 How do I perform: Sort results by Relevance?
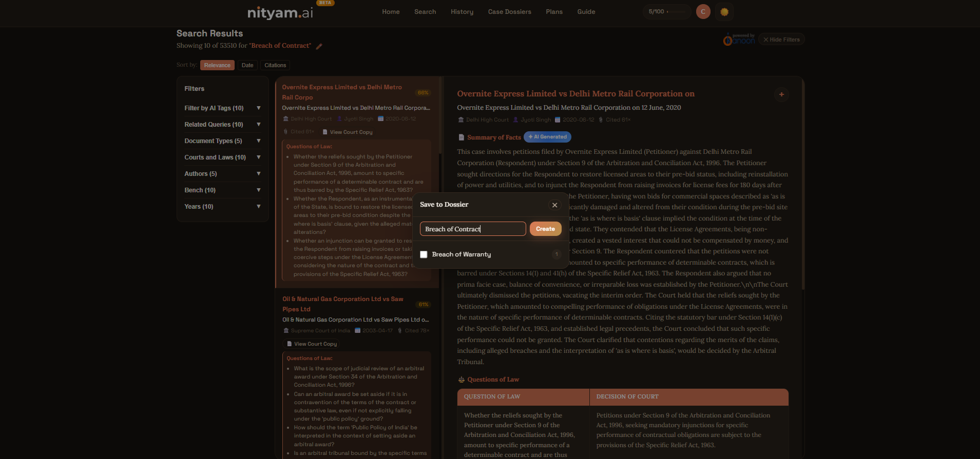[217, 65]
